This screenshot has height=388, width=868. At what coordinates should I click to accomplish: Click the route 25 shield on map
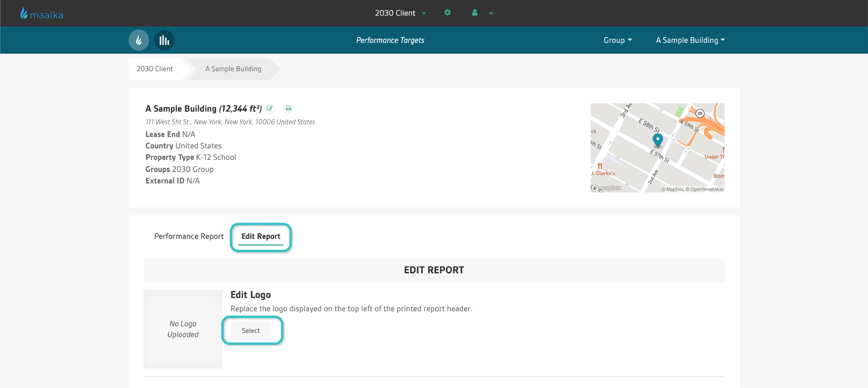pos(700,113)
